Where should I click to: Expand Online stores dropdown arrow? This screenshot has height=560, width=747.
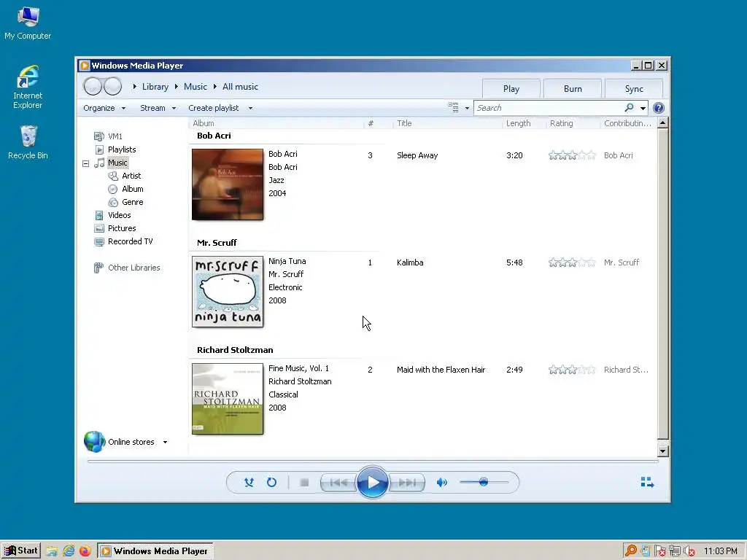point(166,443)
